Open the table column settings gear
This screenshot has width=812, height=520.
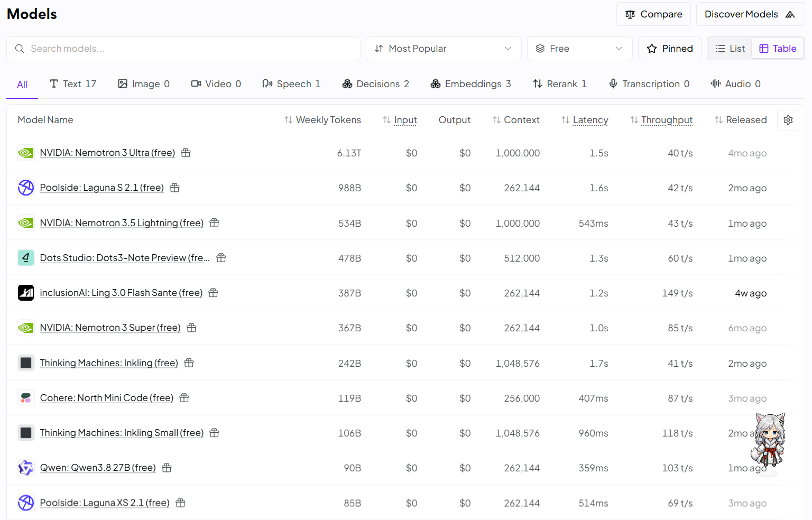[x=788, y=120]
